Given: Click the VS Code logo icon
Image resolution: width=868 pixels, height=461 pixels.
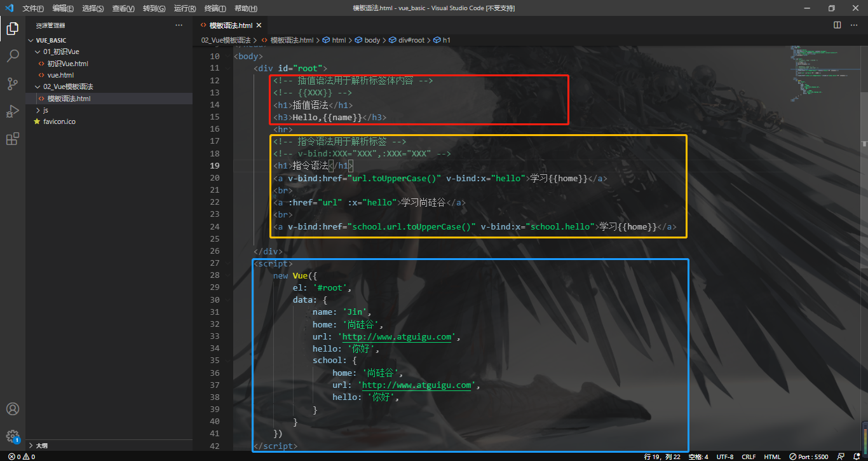Looking at the screenshot, I should [x=10, y=8].
